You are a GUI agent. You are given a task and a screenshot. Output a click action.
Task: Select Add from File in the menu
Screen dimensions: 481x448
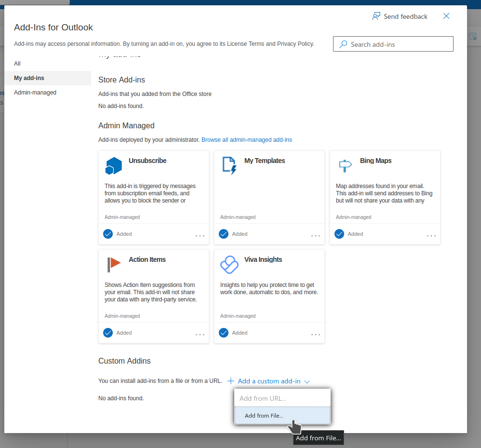[x=264, y=415]
